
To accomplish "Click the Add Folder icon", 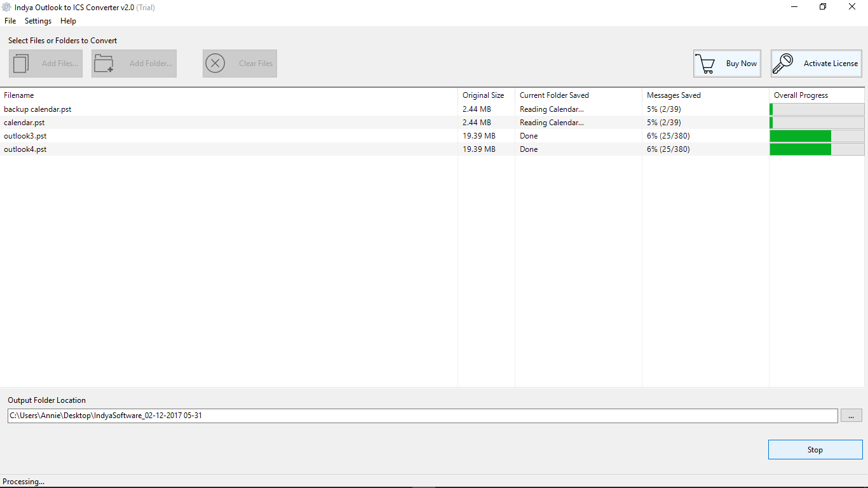I will pos(104,64).
